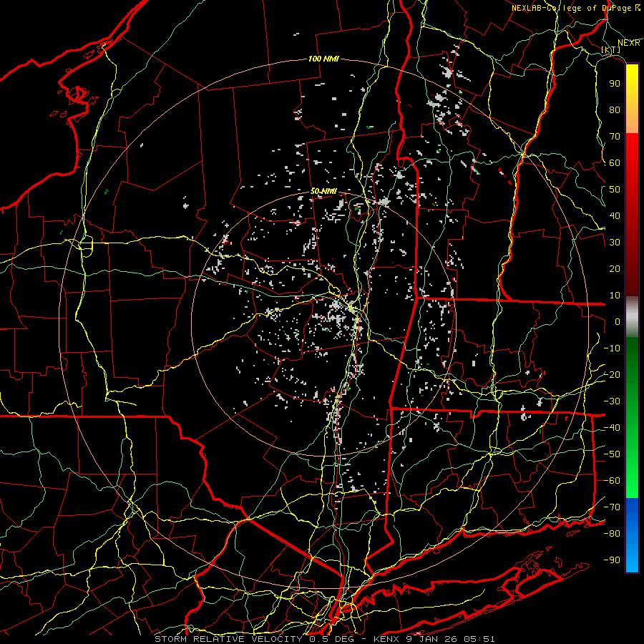Click the positive 20 scale value
Image resolution: width=644 pixels, height=644 pixels.
(x=615, y=268)
